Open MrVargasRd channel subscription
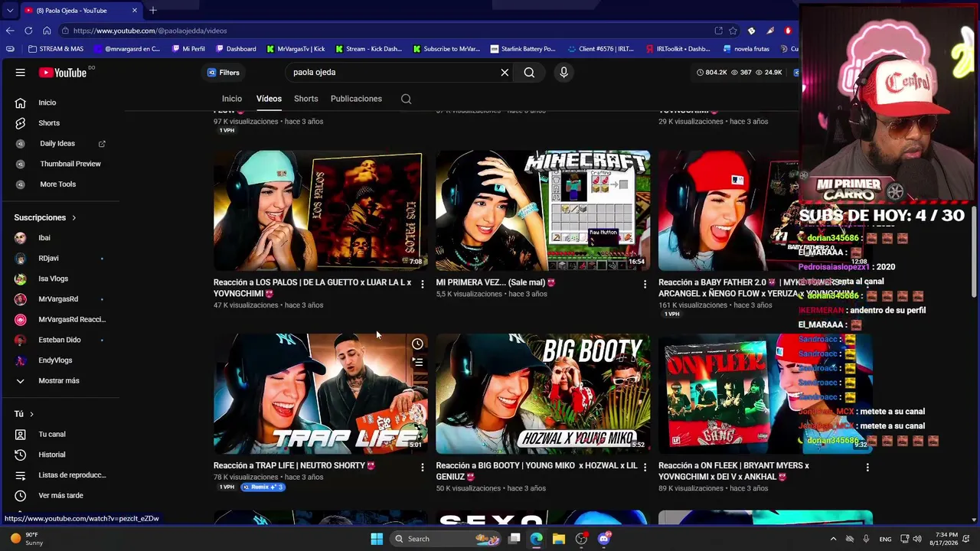Viewport: 980px width, 551px height. click(x=60, y=299)
